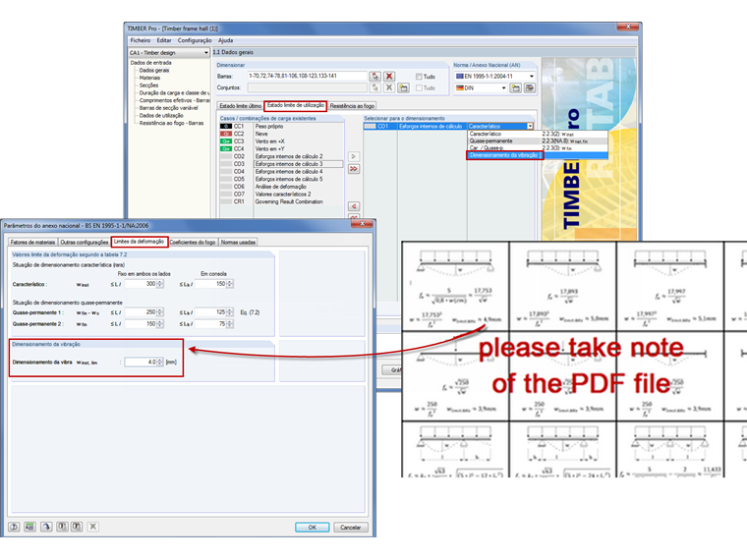
Task: Open the DIN national annex dropdown
Action: (481, 88)
